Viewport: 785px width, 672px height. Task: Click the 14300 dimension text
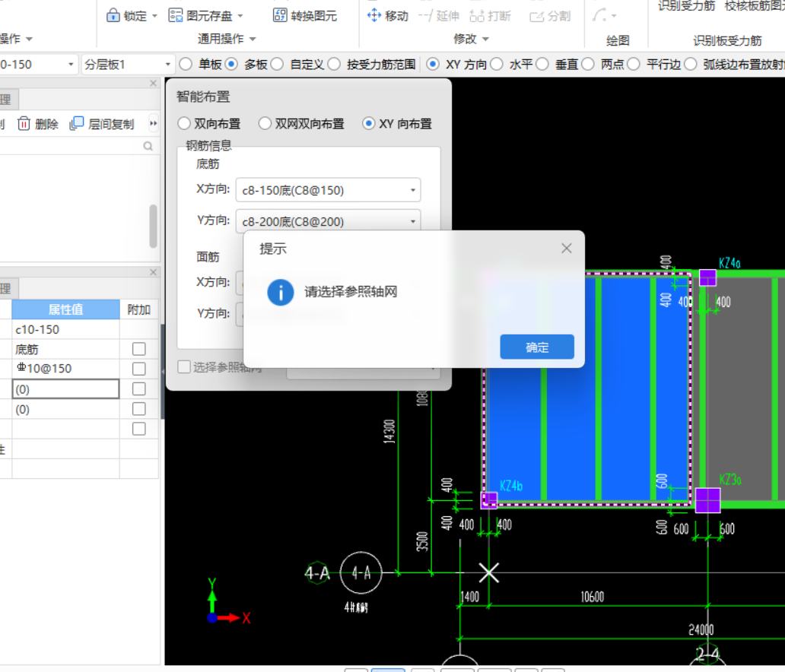tap(389, 431)
